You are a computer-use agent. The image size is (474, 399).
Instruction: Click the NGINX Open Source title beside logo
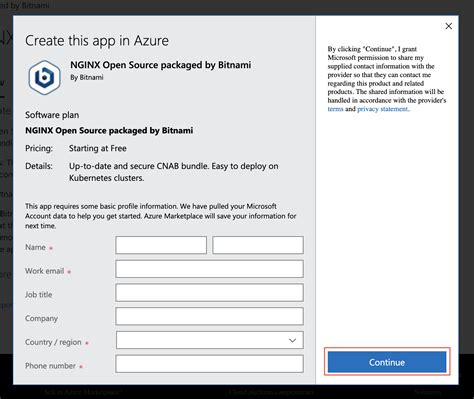point(161,65)
